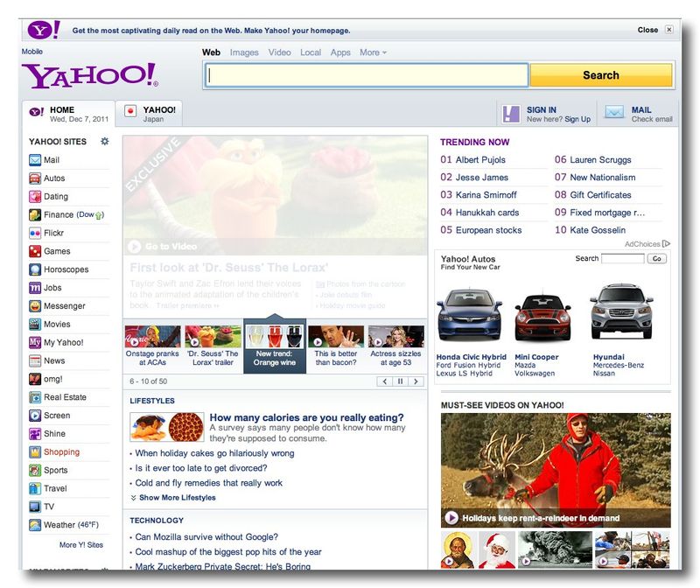
Task: Go to next stories in carousel
Action: click(x=416, y=381)
